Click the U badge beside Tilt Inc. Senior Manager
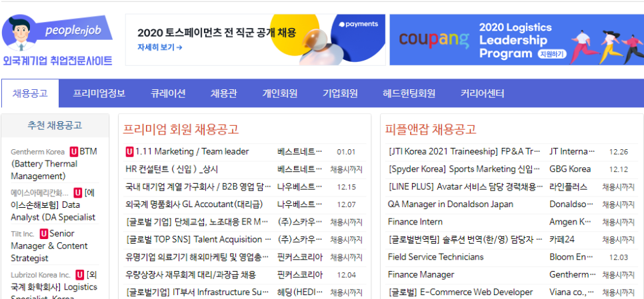The height and width of the screenshot is (299, 644). (x=44, y=234)
